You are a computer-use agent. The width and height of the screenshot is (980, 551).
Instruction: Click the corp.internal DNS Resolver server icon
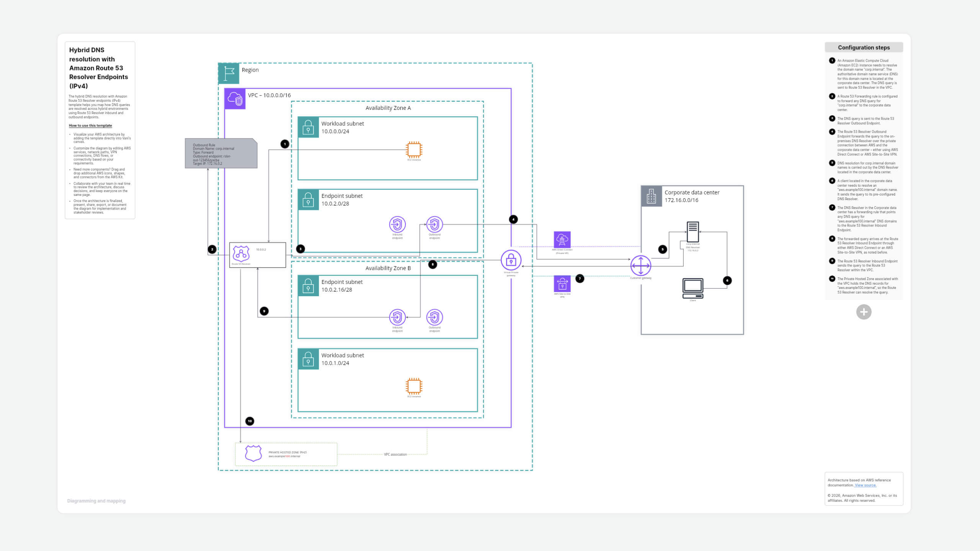coord(693,232)
